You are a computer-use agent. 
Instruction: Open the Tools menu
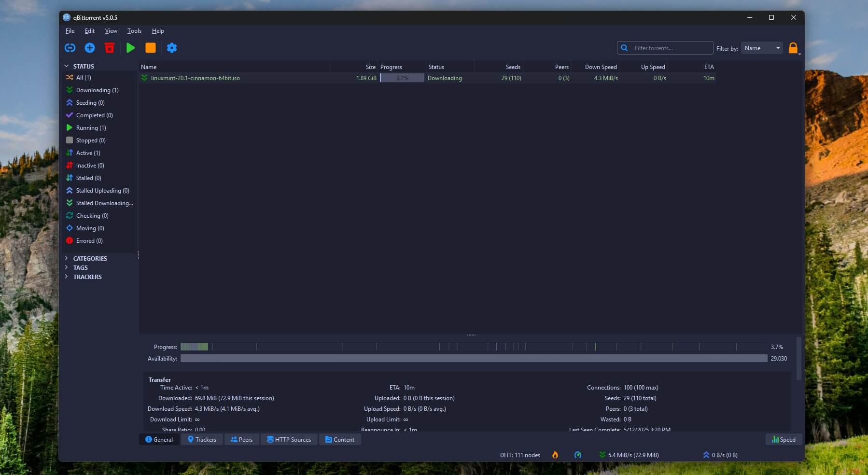coord(134,31)
